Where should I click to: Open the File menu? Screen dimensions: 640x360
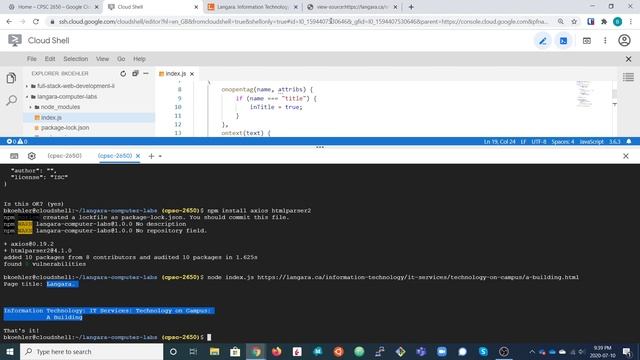[32, 59]
